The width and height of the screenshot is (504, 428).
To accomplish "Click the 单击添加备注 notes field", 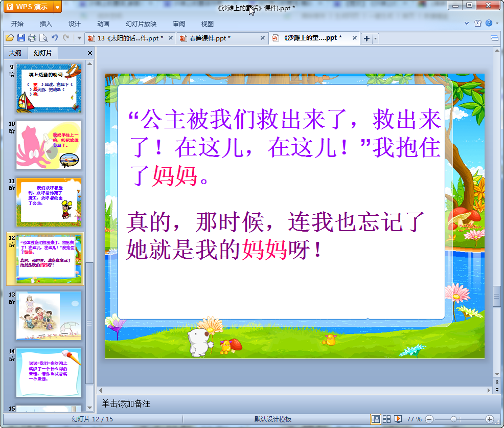I will [x=299, y=403].
